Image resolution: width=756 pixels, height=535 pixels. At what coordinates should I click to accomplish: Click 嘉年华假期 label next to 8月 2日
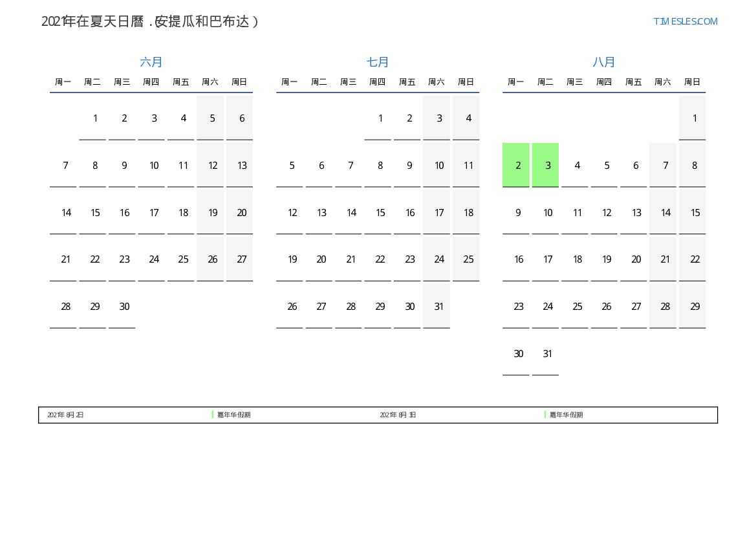[x=233, y=415]
